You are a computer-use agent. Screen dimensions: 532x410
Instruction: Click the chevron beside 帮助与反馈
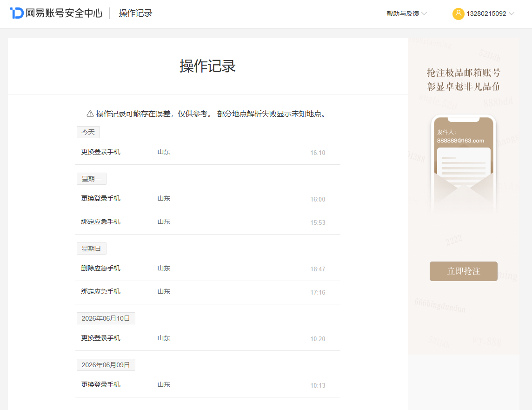coord(424,13)
